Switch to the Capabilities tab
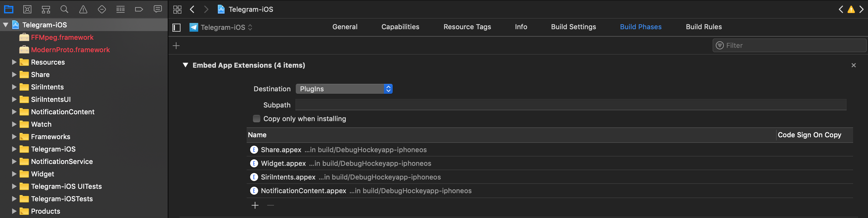868x218 pixels. (400, 27)
